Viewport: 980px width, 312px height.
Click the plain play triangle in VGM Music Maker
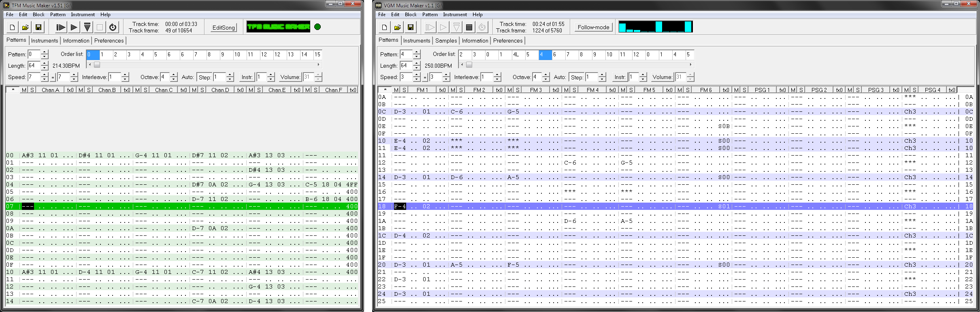[443, 27]
